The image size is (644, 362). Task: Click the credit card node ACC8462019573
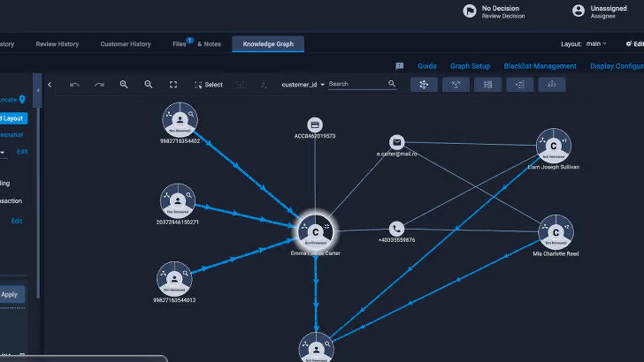tap(315, 125)
